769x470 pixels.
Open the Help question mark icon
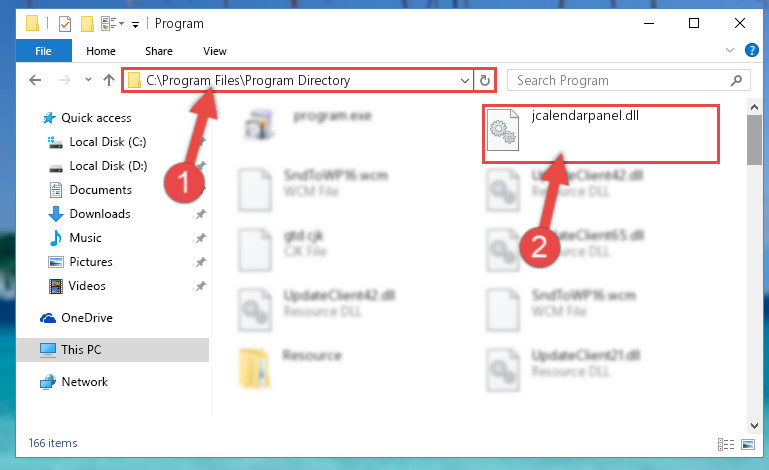(751, 50)
